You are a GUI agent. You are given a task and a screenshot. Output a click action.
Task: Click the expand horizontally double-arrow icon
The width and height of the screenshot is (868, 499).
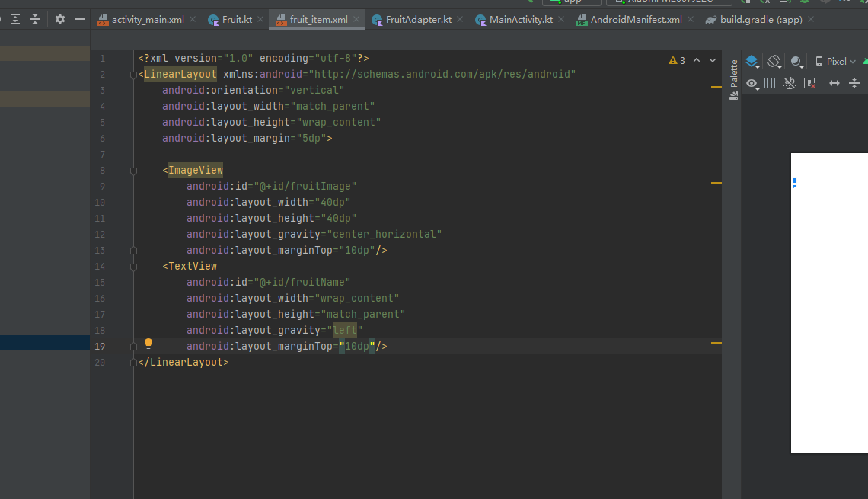834,84
